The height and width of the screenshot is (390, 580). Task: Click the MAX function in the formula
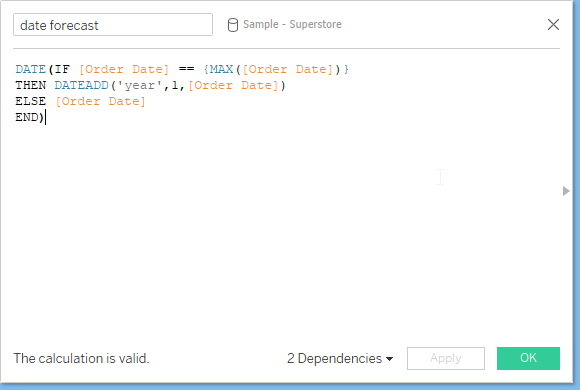coord(222,69)
